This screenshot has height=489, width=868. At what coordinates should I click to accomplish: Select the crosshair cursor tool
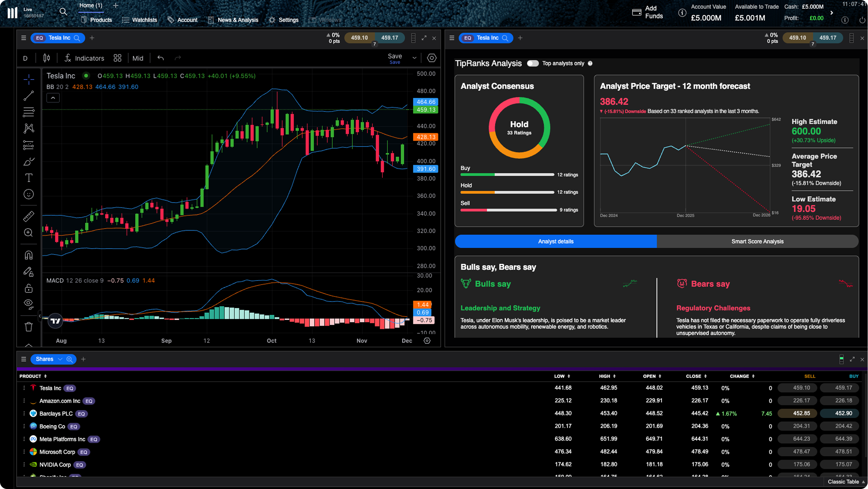coord(29,79)
